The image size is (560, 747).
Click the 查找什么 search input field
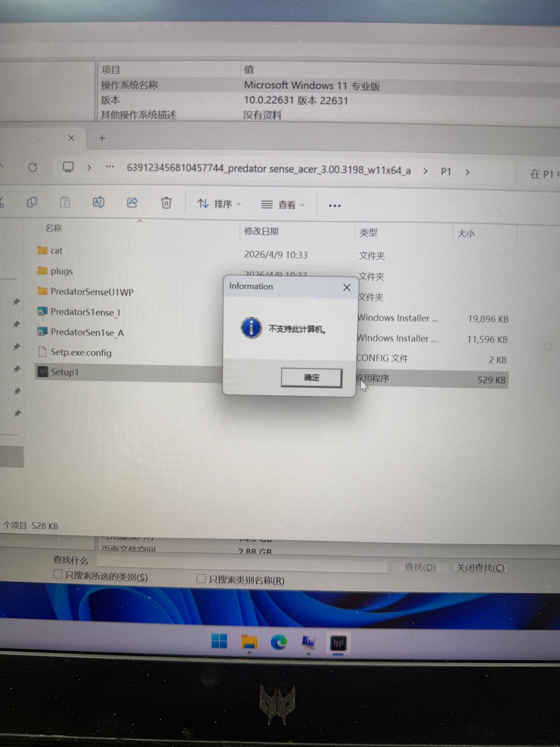(x=242, y=564)
